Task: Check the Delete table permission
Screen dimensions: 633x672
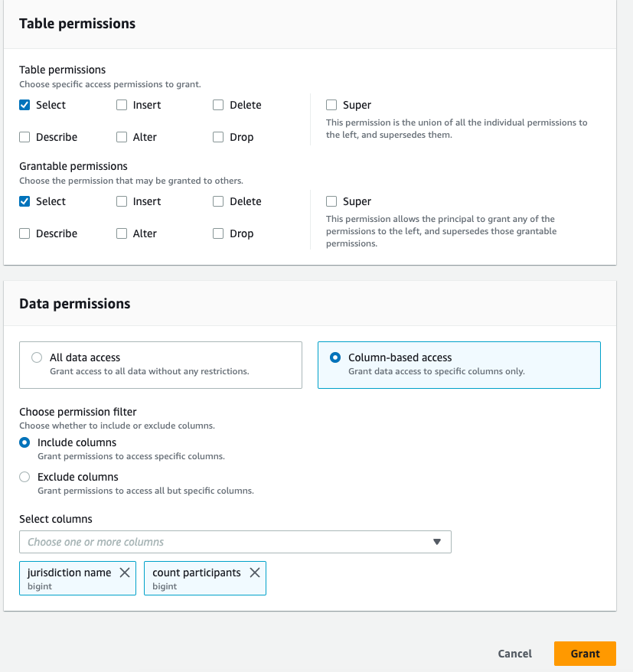Action: click(218, 105)
